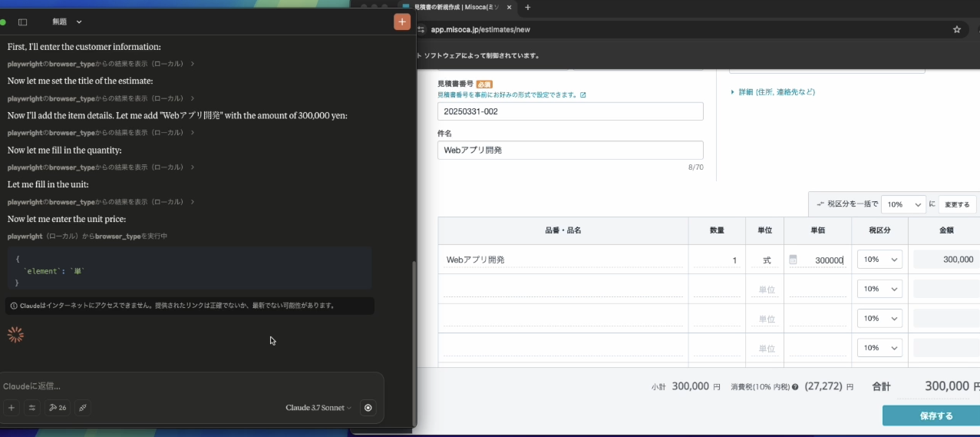Click the 品番・品名 column header
This screenshot has width=980, height=437.
[563, 230]
